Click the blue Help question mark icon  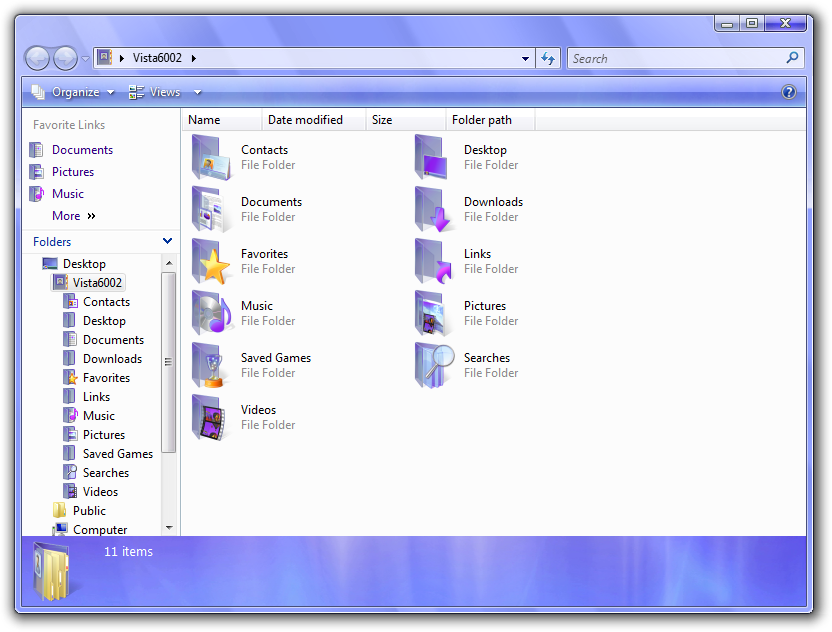789,92
